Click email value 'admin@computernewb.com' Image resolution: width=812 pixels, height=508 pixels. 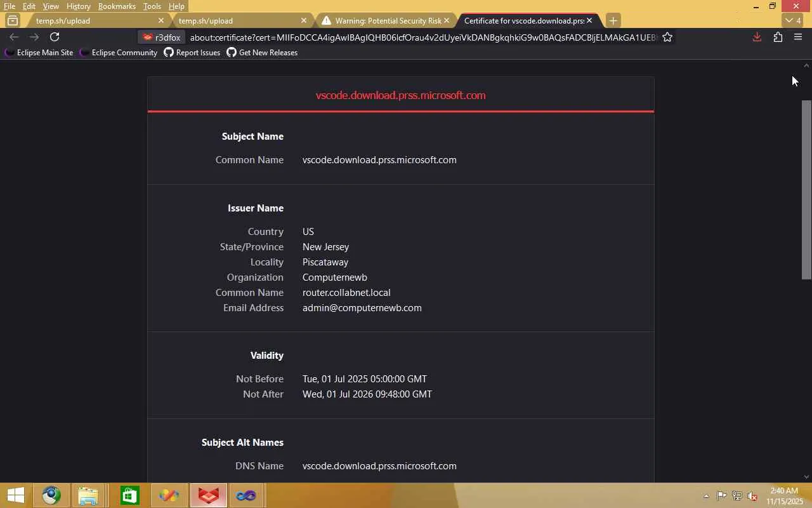tap(362, 308)
